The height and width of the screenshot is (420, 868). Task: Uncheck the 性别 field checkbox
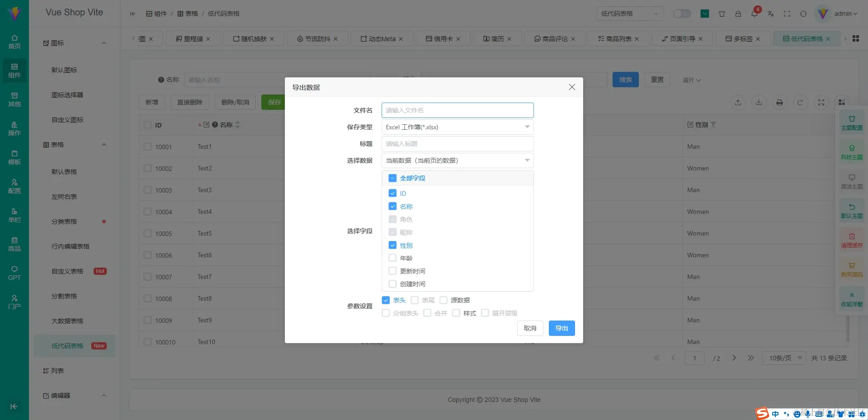[x=392, y=245]
